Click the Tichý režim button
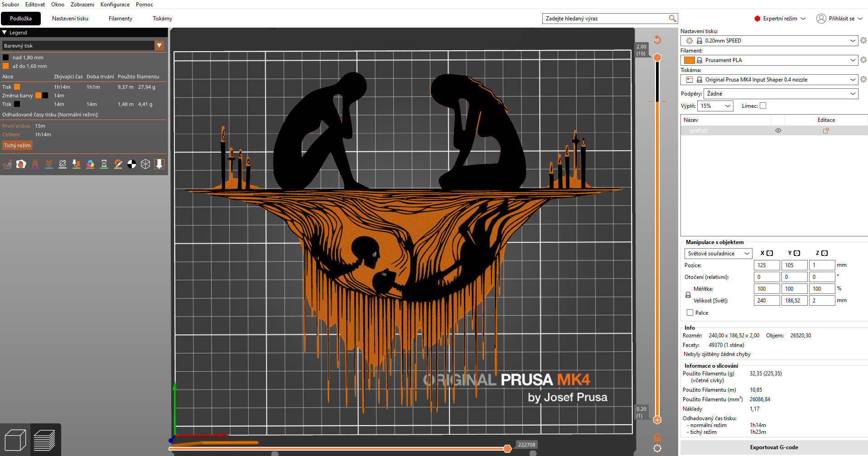This screenshot has height=456, width=868. click(x=17, y=145)
